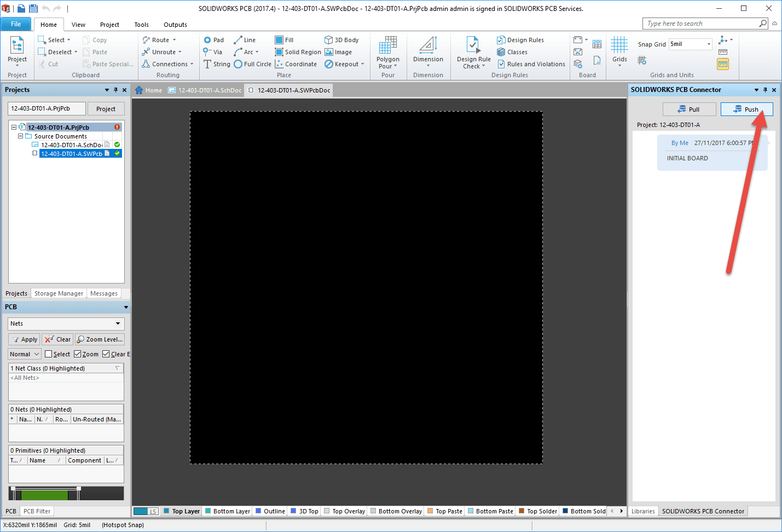782x532 pixels.
Task: Click the Pull button
Action: [689, 109]
